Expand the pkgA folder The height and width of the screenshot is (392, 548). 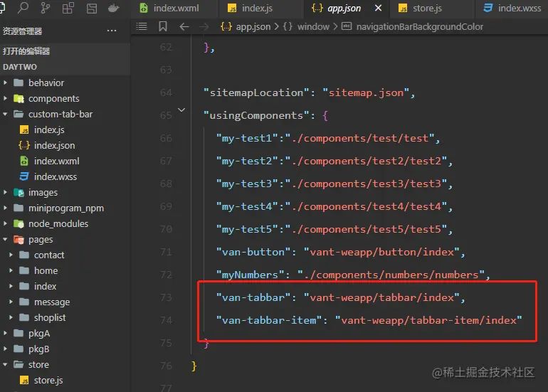tap(5, 333)
